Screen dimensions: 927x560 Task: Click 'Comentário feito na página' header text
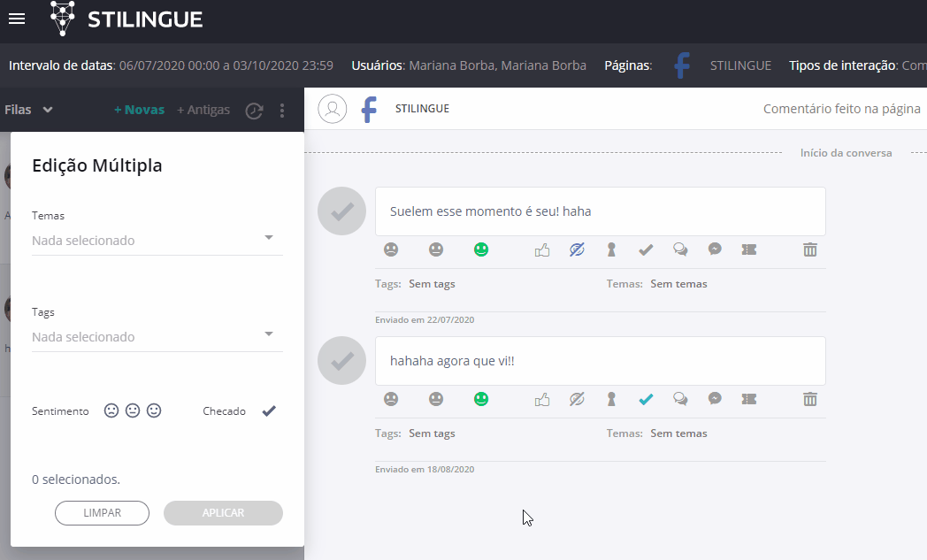[842, 109]
